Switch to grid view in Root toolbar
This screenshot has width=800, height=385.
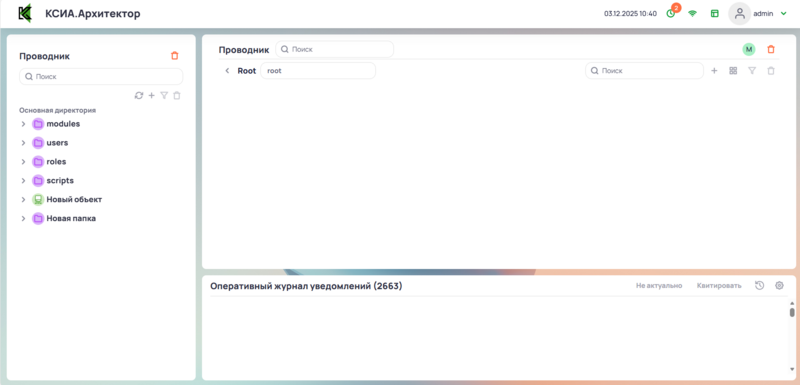[733, 71]
